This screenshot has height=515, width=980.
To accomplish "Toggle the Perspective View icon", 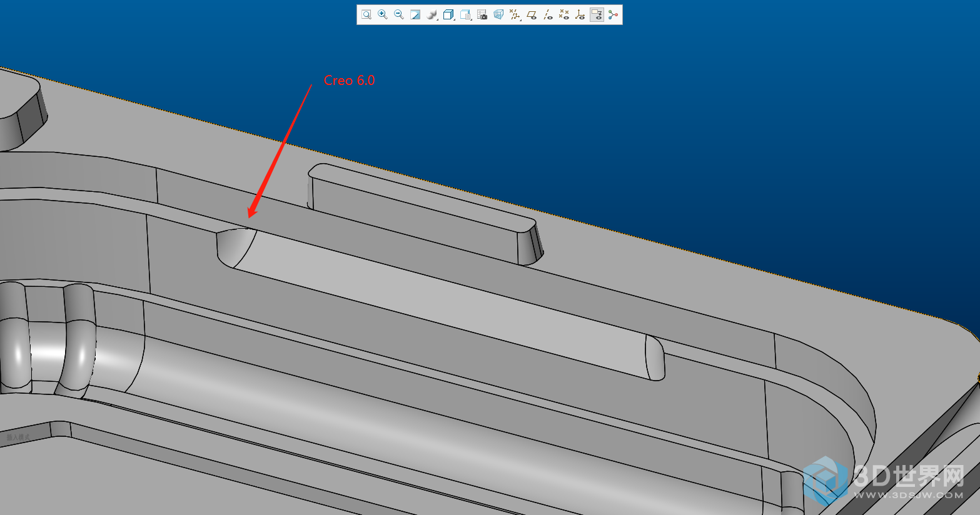I will pos(498,14).
